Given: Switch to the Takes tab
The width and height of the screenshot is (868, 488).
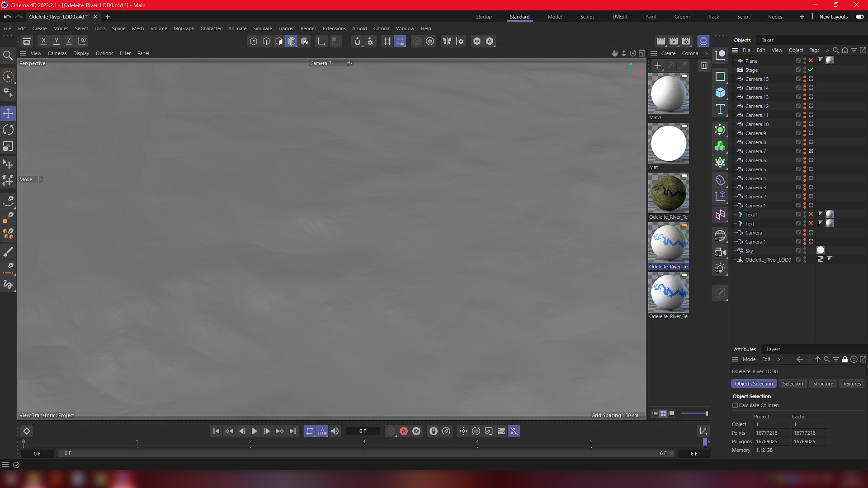Looking at the screenshot, I should 767,40.
